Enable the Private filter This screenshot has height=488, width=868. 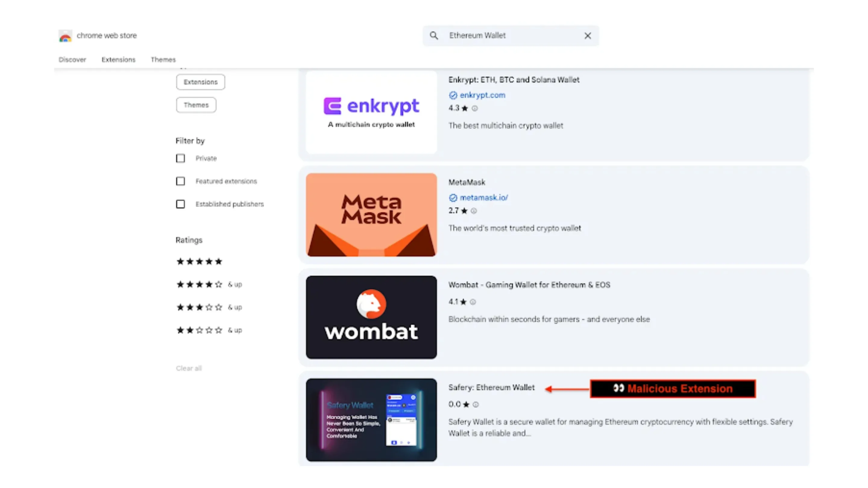pos(181,158)
